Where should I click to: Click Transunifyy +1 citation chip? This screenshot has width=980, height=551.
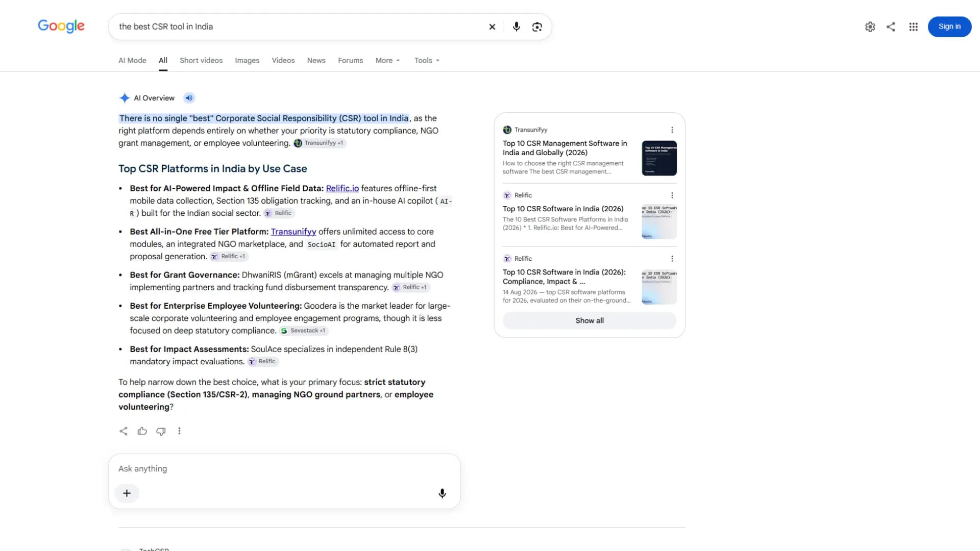coord(320,143)
